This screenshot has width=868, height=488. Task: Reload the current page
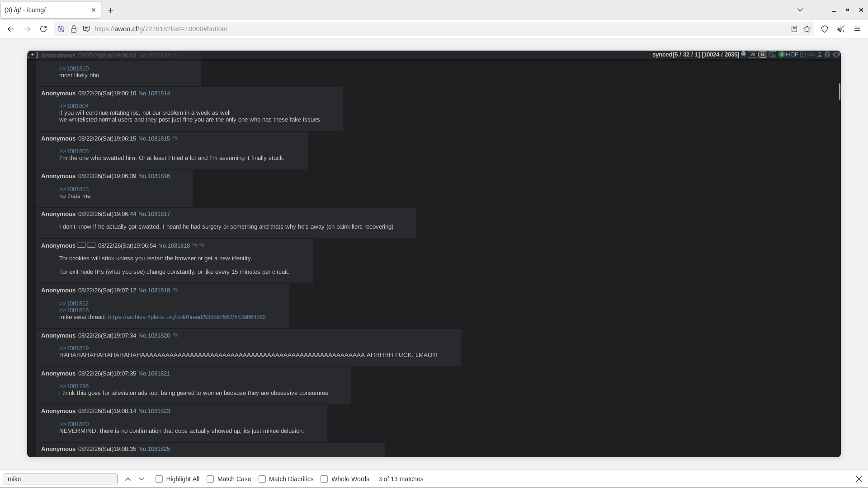43,29
